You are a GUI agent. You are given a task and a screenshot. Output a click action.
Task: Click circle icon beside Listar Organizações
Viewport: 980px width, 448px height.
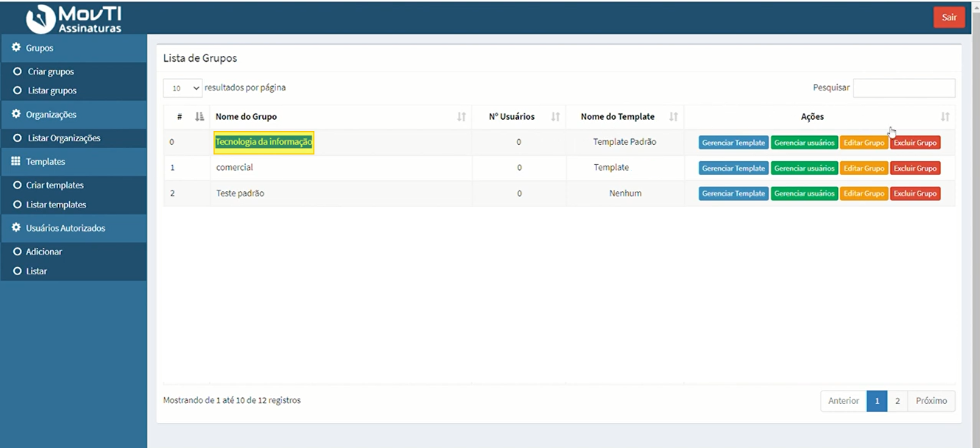point(17,138)
